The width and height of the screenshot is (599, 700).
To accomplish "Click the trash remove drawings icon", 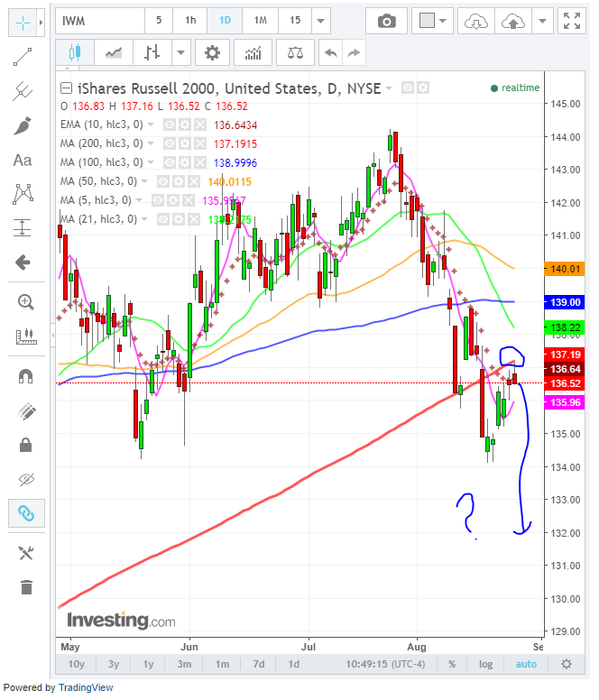I will (26, 587).
